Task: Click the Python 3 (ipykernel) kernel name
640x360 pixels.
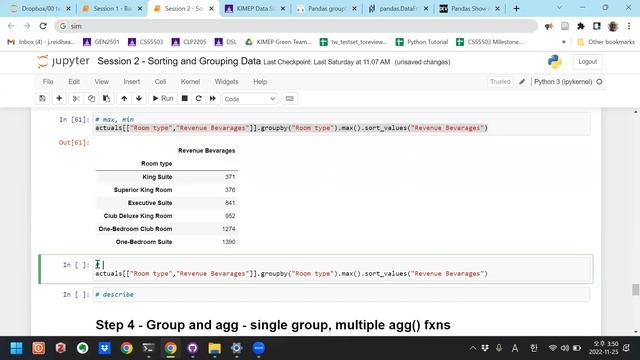Action: pyautogui.click(x=563, y=82)
